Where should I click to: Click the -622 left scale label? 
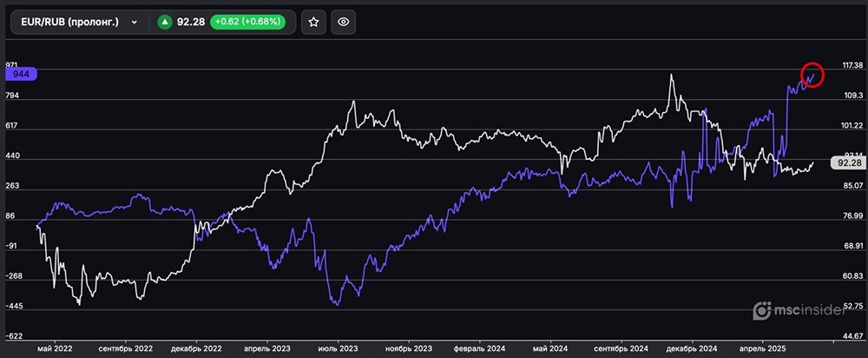click(x=13, y=335)
